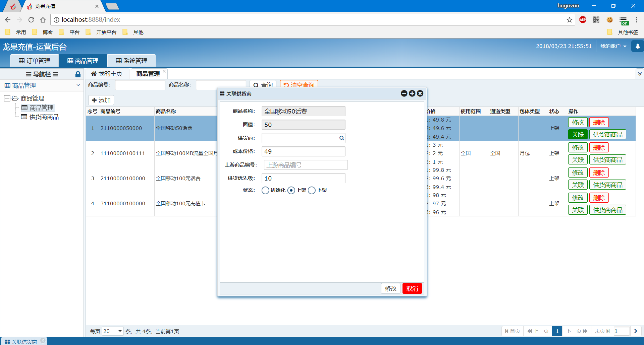Screen dimensions: 644x345
Task: Switch to the 订单管理 top tab
Action: pyautogui.click(x=35, y=61)
